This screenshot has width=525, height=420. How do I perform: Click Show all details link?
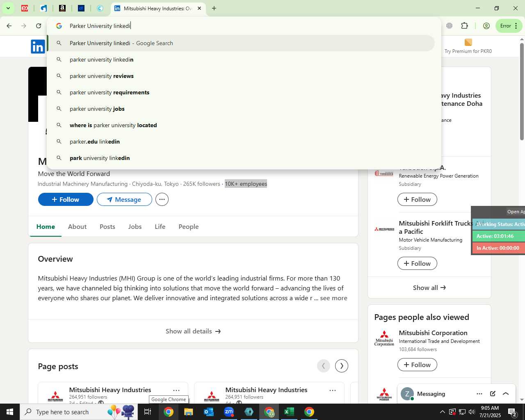point(193,331)
